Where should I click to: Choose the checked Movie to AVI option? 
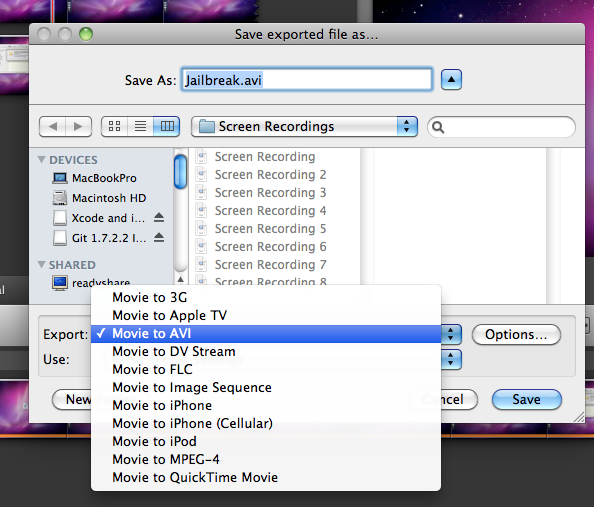coord(266,333)
